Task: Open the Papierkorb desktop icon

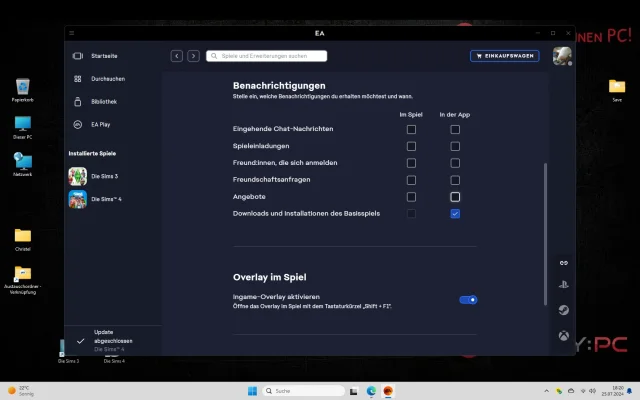Action: click(x=22, y=90)
